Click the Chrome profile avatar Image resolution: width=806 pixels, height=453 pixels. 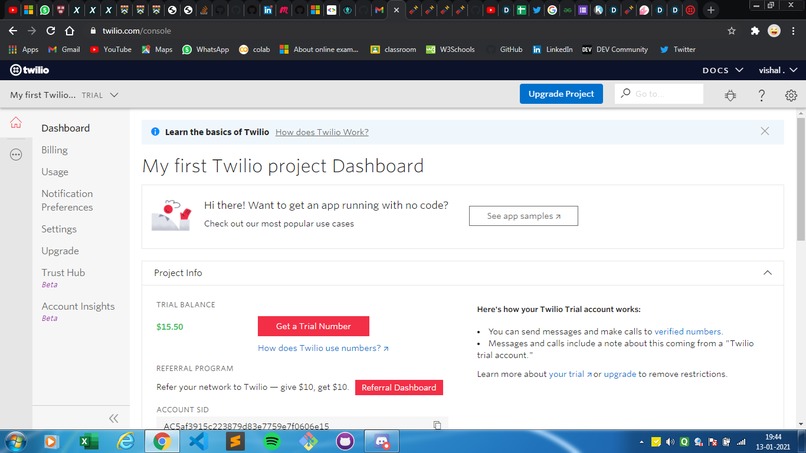[774, 31]
